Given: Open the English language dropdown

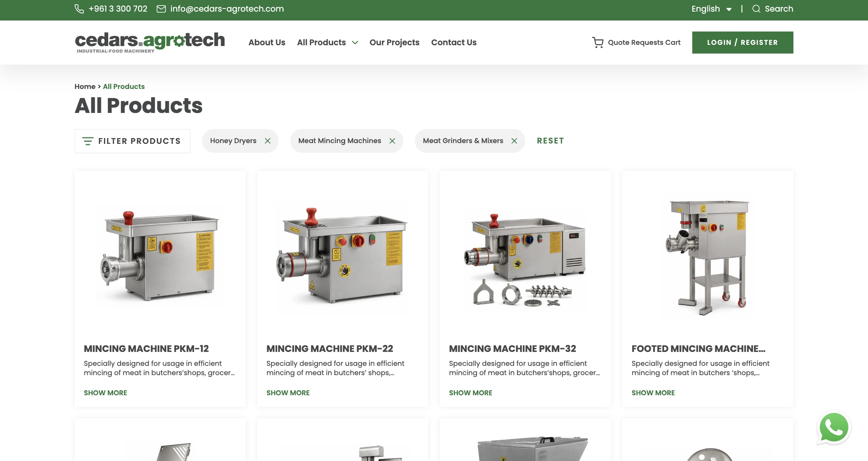Looking at the screenshot, I should coord(711,9).
